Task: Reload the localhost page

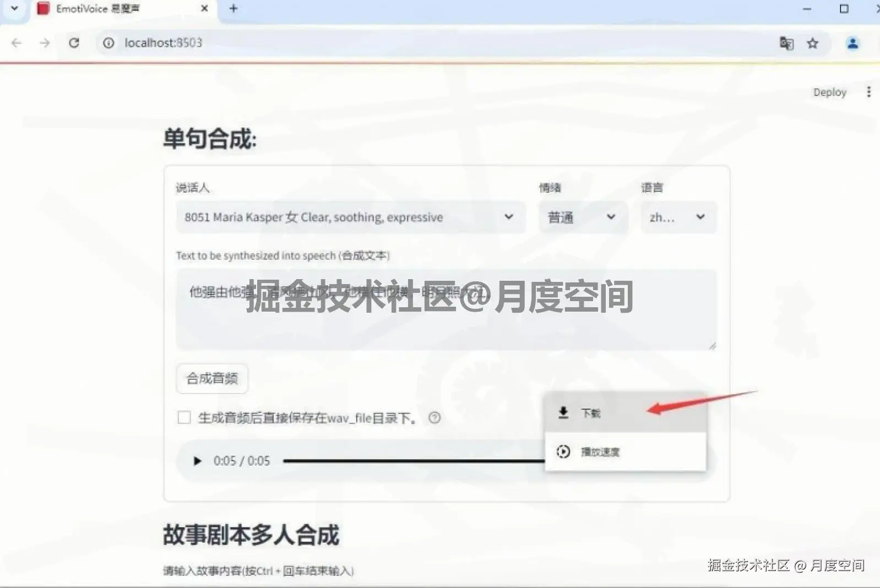Action: [x=74, y=43]
